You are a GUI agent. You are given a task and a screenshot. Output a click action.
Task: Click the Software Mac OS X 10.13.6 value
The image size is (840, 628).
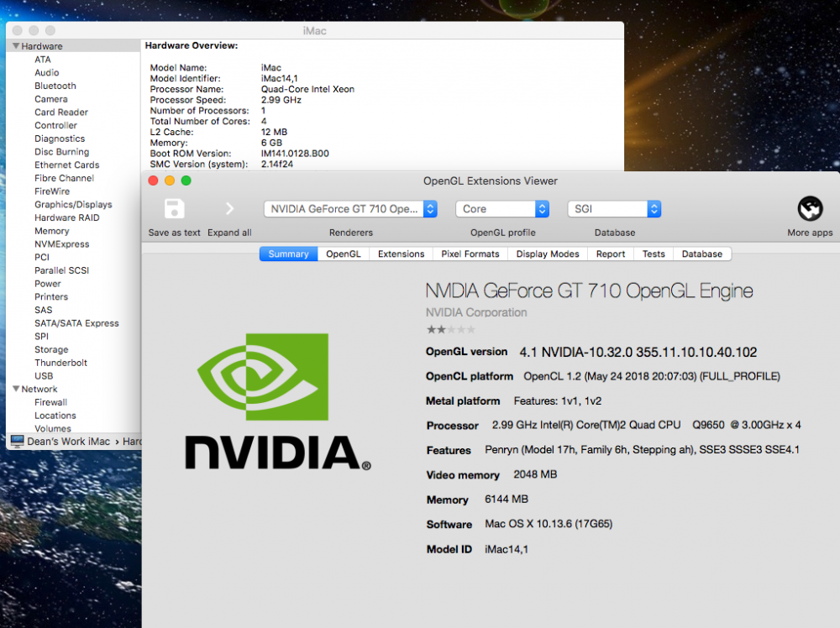[549, 524]
